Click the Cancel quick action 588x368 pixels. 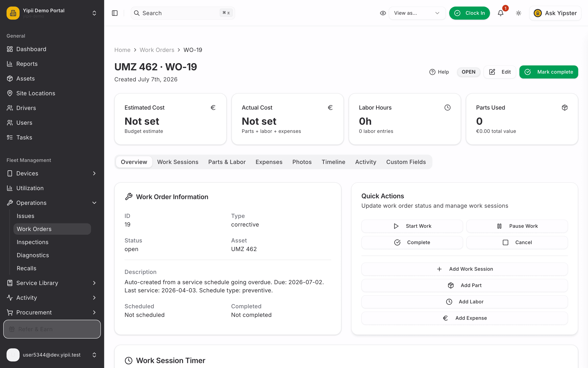coord(517,242)
